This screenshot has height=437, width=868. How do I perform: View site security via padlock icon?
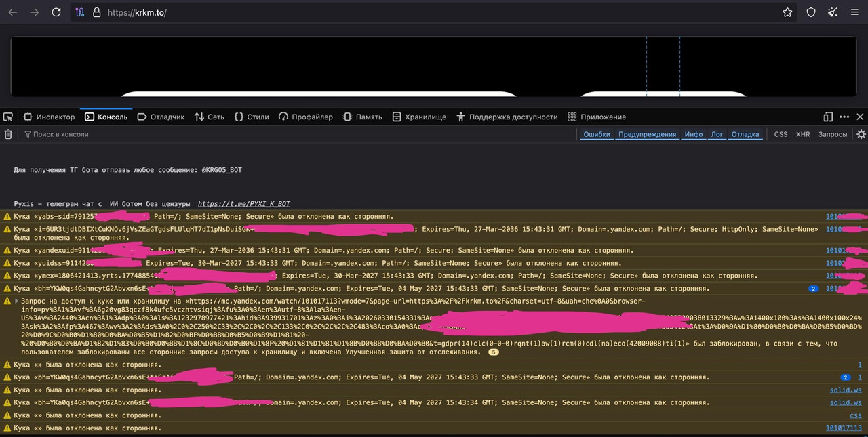tap(96, 12)
